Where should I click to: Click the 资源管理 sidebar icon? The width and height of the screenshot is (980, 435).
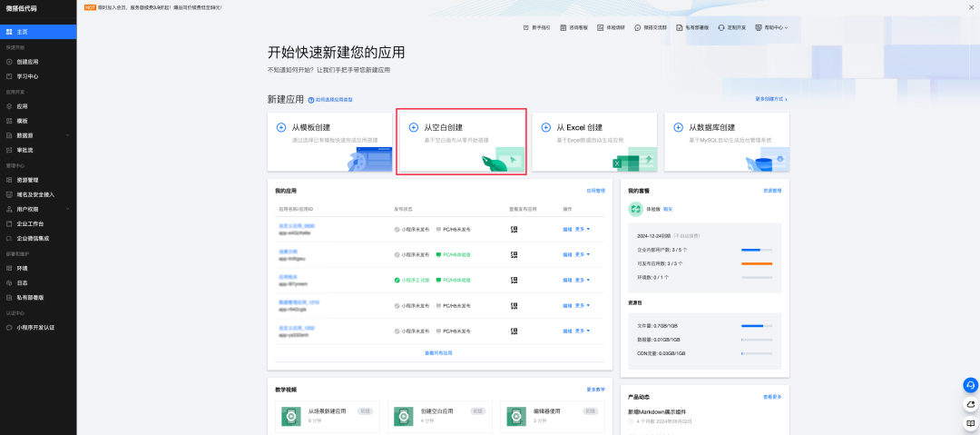click(x=9, y=180)
